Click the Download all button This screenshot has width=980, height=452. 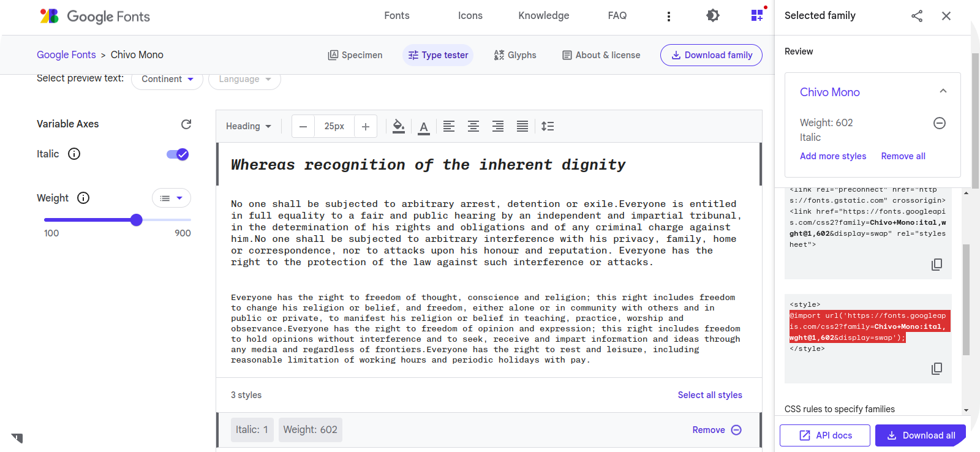(921, 435)
